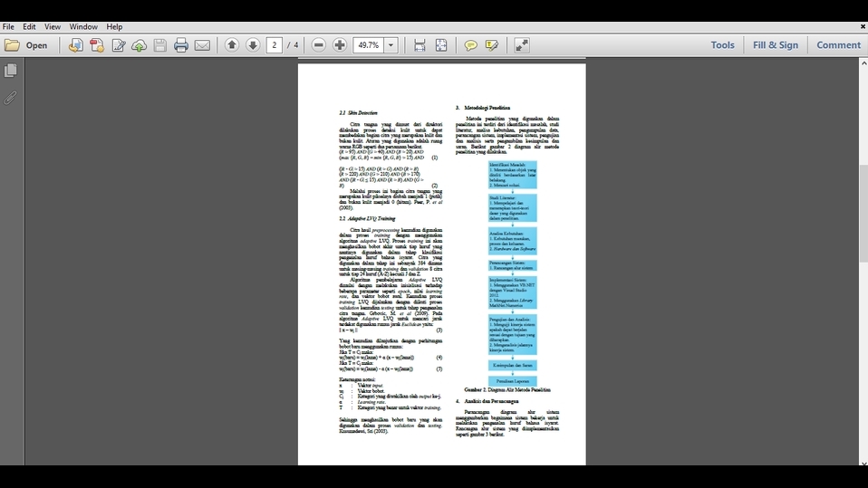Open the Fill & Sign pane
Screen dimensions: 868x488
(x=775, y=45)
